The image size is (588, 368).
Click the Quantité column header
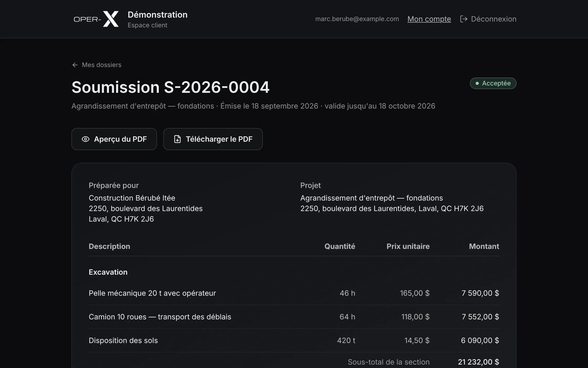[x=340, y=246]
